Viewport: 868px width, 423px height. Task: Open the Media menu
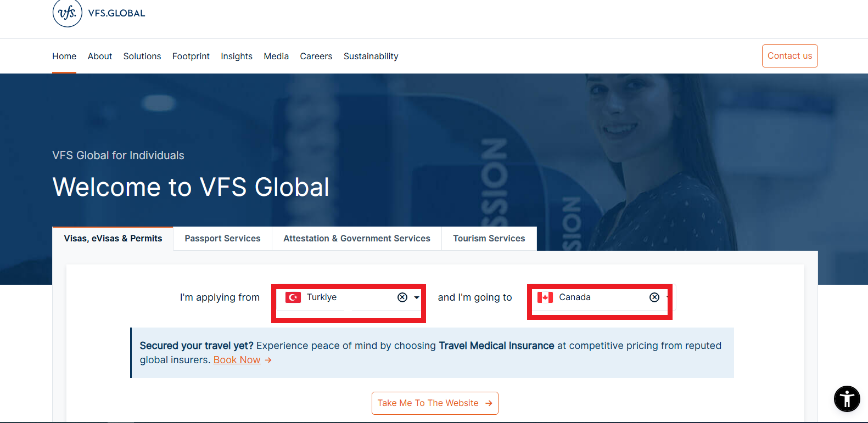(276, 56)
